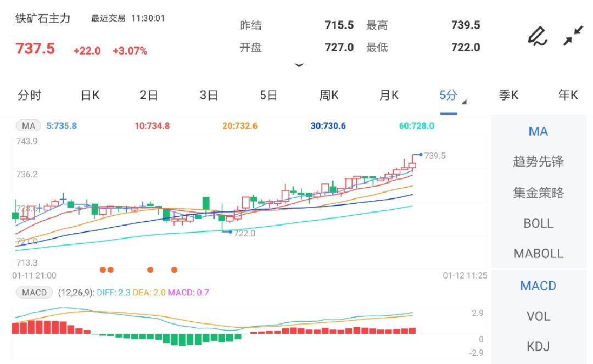Click the 最低 value 722.0 in header
593x364 pixels.
(466, 47)
